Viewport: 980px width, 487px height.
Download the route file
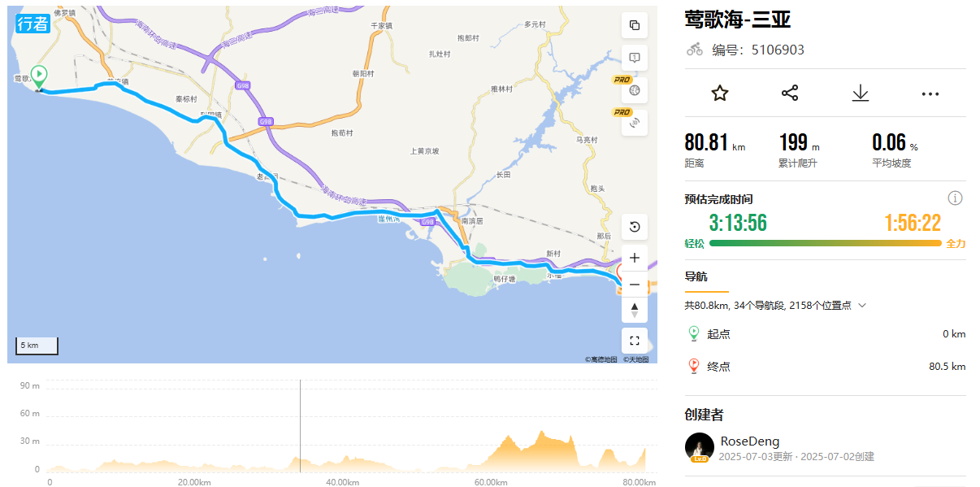(x=860, y=93)
